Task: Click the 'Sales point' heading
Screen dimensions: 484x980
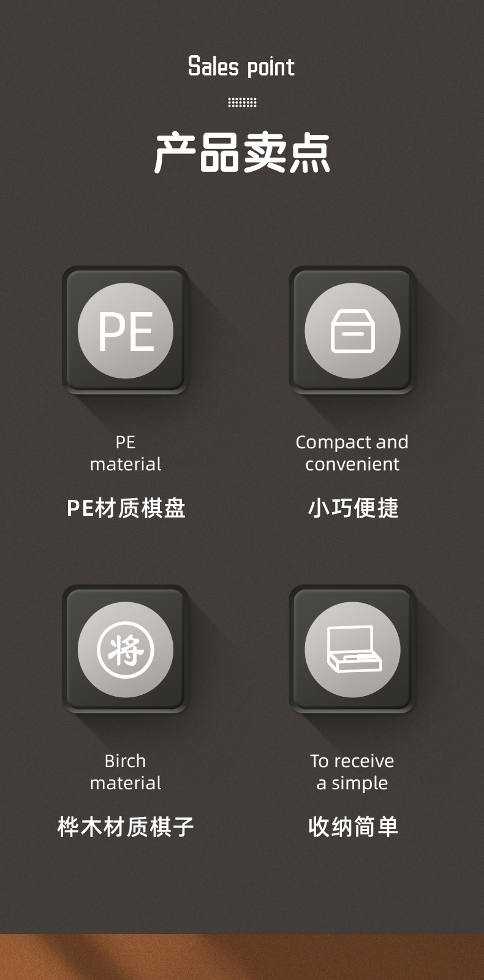Action: coord(241,67)
